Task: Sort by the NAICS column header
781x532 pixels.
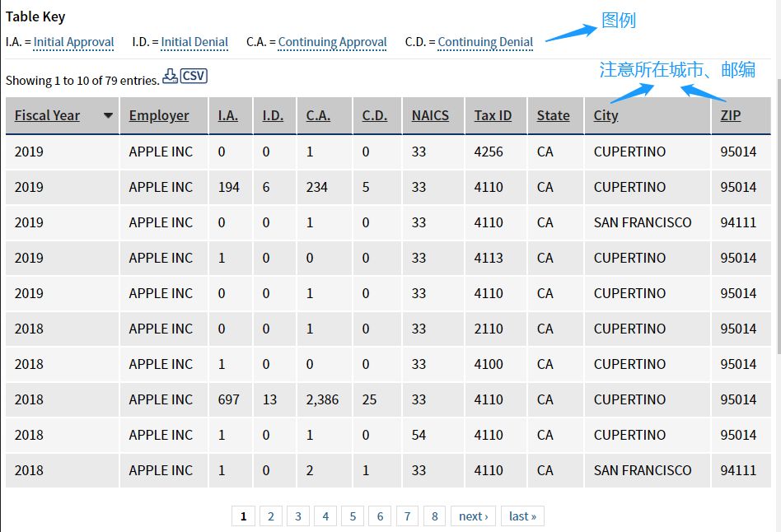Action: click(x=430, y=115)
